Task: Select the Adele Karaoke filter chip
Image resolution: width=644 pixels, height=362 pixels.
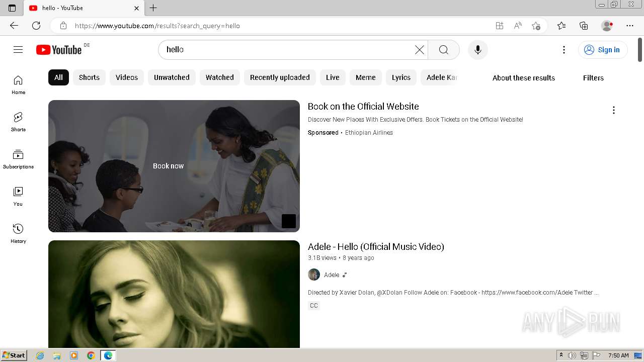Action: pos(440,77)
